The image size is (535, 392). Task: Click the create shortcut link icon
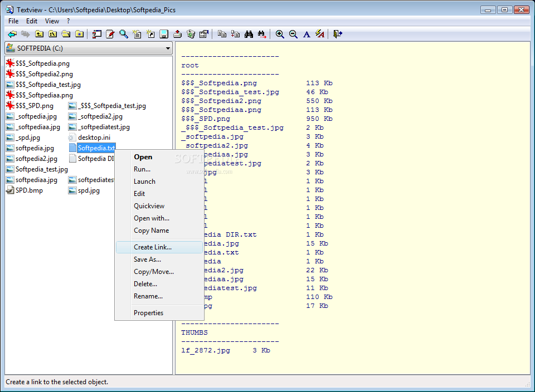(150, 34)
